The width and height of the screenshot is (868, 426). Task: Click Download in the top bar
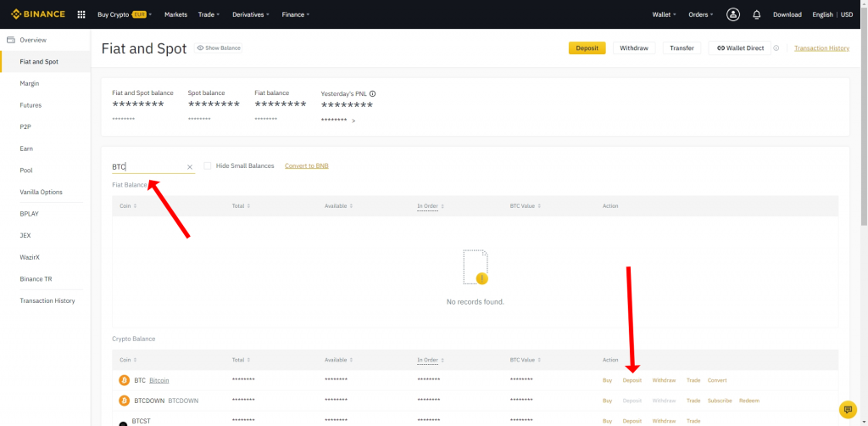click(x=787, y=14)
